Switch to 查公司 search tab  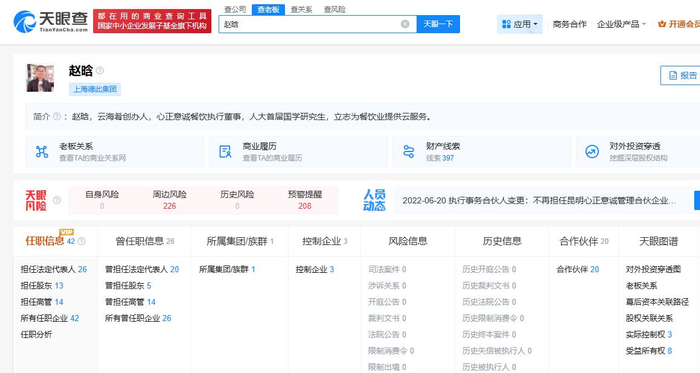pos(235,9)
